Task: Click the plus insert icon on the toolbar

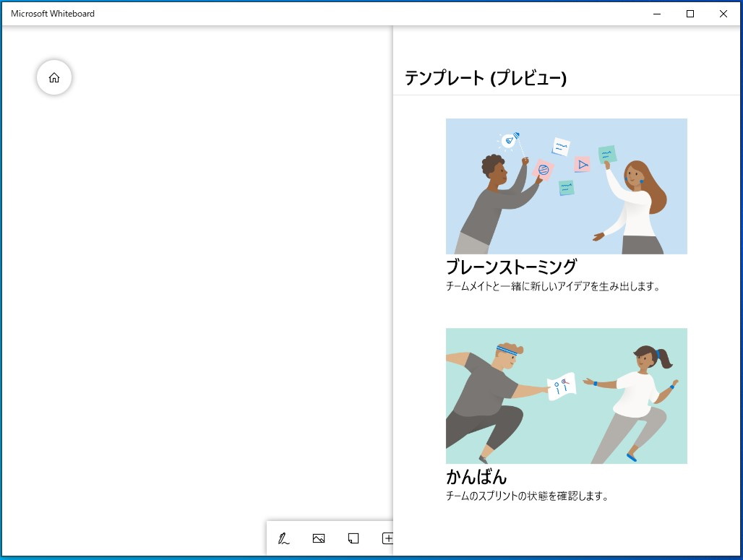Action: [388, 538]
